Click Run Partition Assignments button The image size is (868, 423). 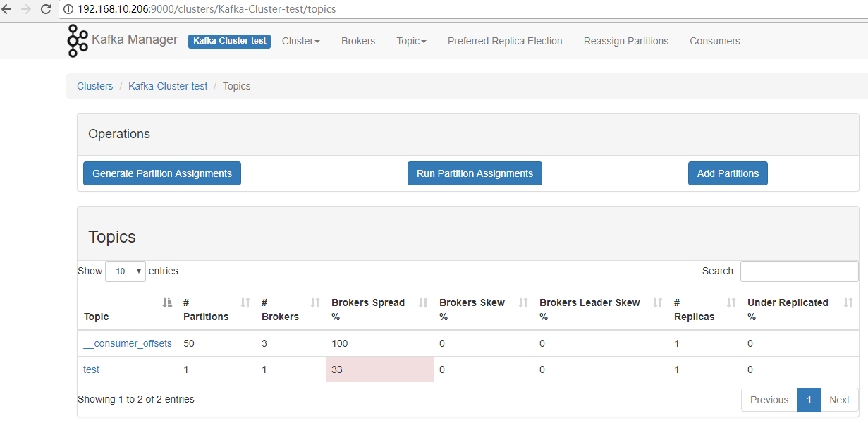point(475,173)
